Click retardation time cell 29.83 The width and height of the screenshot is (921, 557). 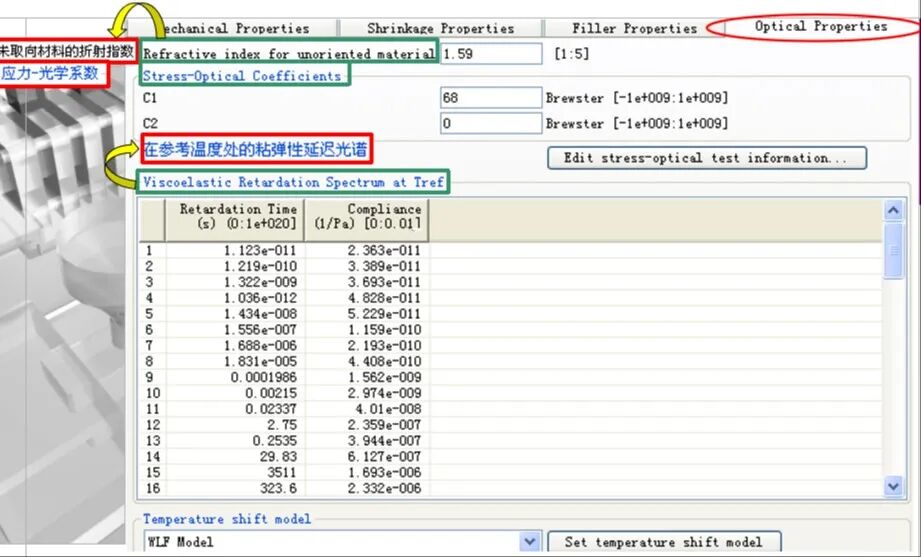click(236, 457)
